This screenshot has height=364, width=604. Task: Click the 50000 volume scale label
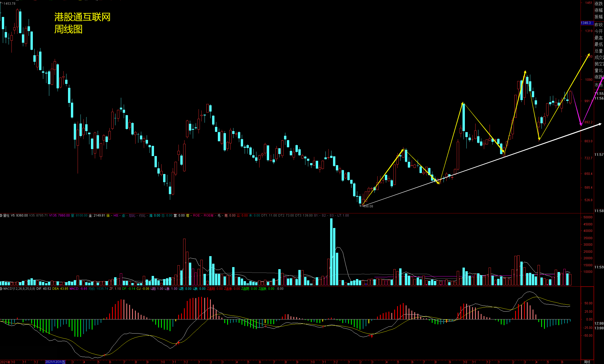point(588,217)
